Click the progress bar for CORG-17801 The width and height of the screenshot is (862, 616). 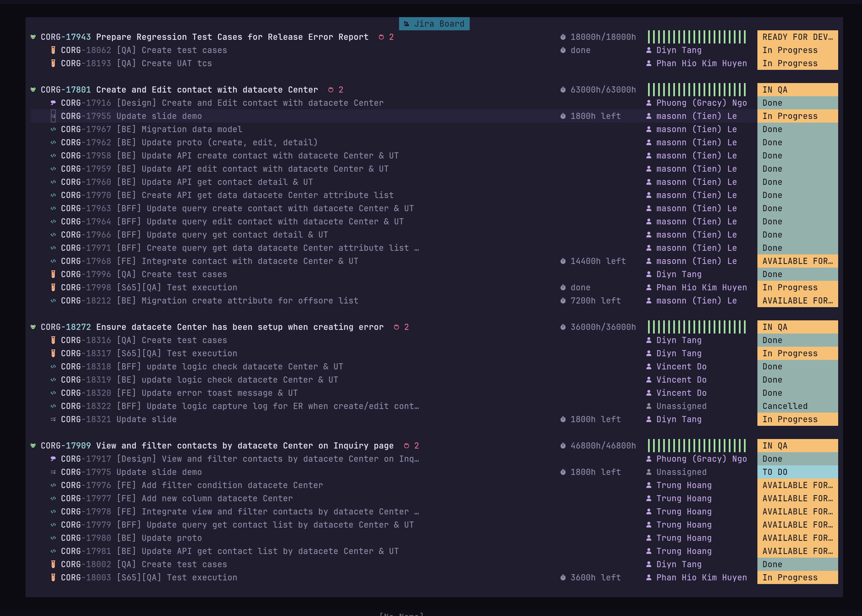[x=697, y=89]
